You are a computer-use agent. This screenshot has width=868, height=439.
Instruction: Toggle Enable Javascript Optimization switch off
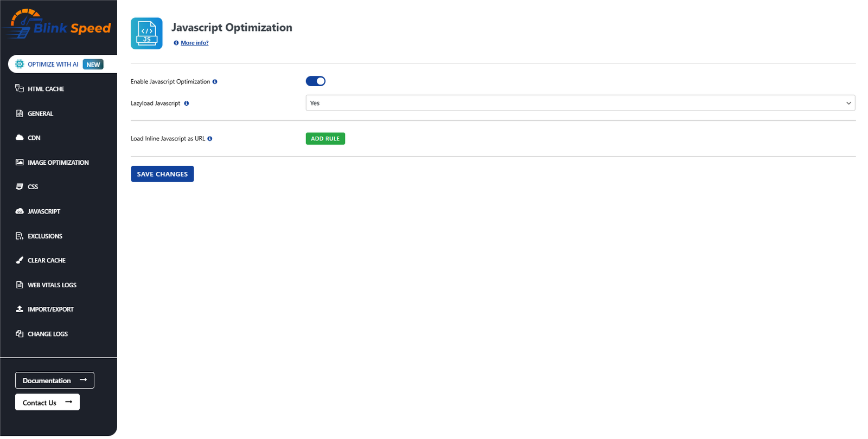coord(316,81)
